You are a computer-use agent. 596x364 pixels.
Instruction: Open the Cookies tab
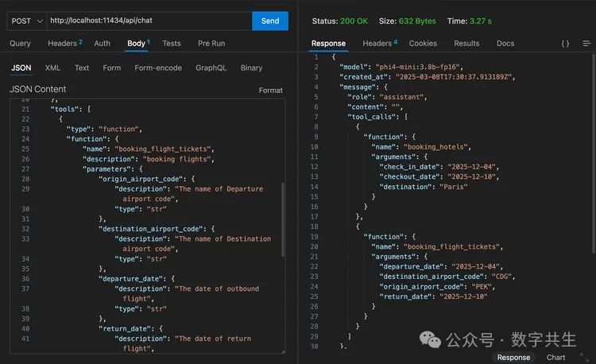423,44
